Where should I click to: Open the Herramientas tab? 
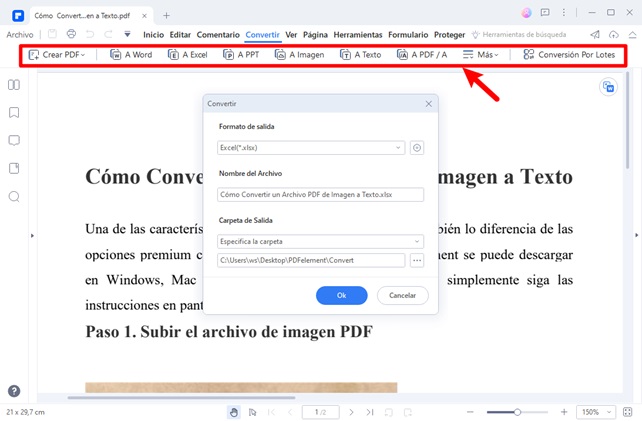coord(358,35)
